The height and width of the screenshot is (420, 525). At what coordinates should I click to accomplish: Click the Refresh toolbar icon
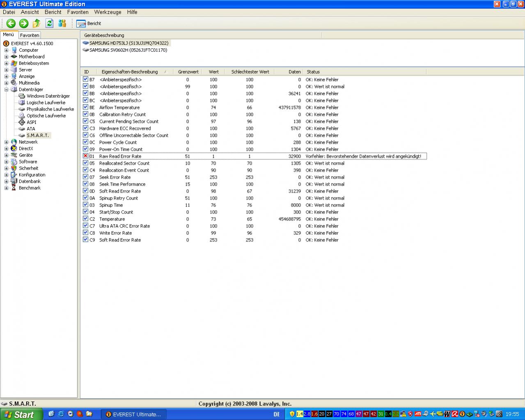[x=49, y=23]
